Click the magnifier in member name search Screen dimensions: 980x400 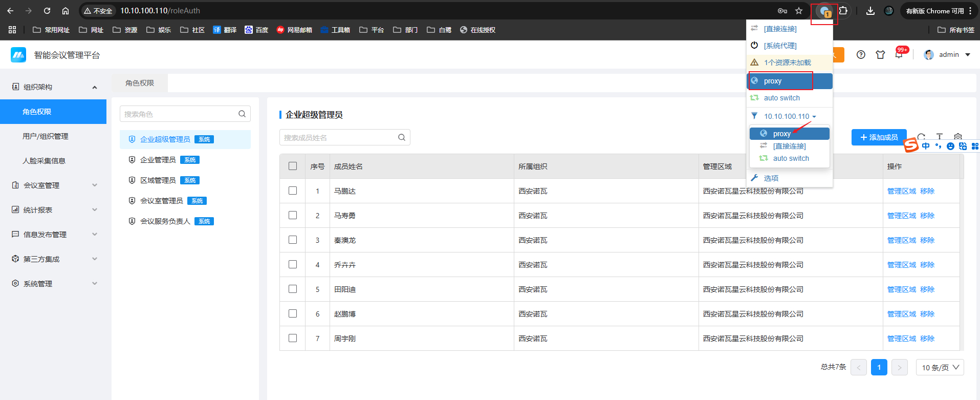[x=402, y=137]
